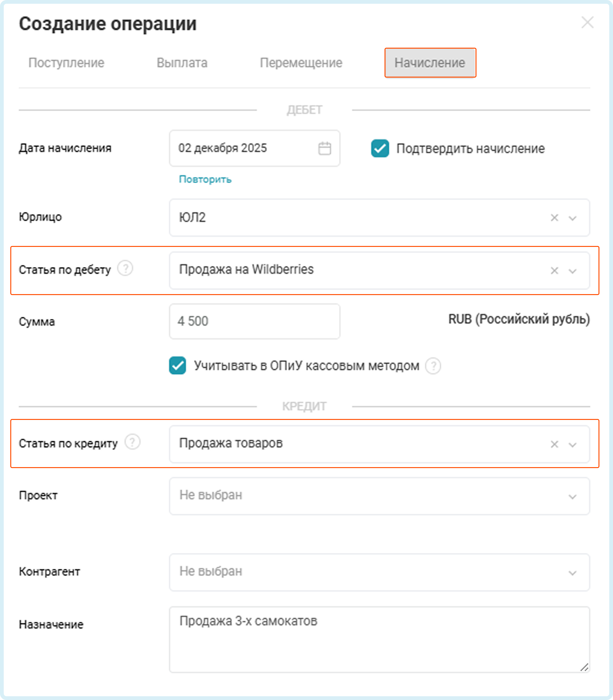Switch to the Поступление tab

66,63
